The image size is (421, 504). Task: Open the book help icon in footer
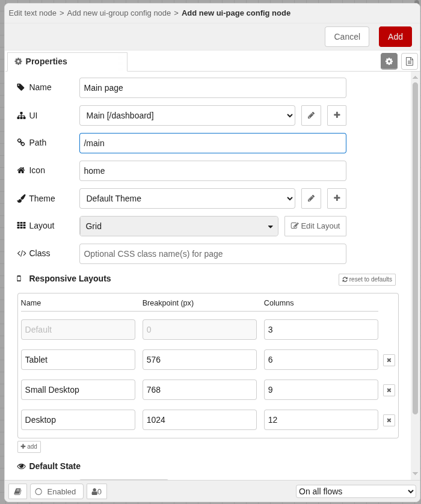click(17, 491)
